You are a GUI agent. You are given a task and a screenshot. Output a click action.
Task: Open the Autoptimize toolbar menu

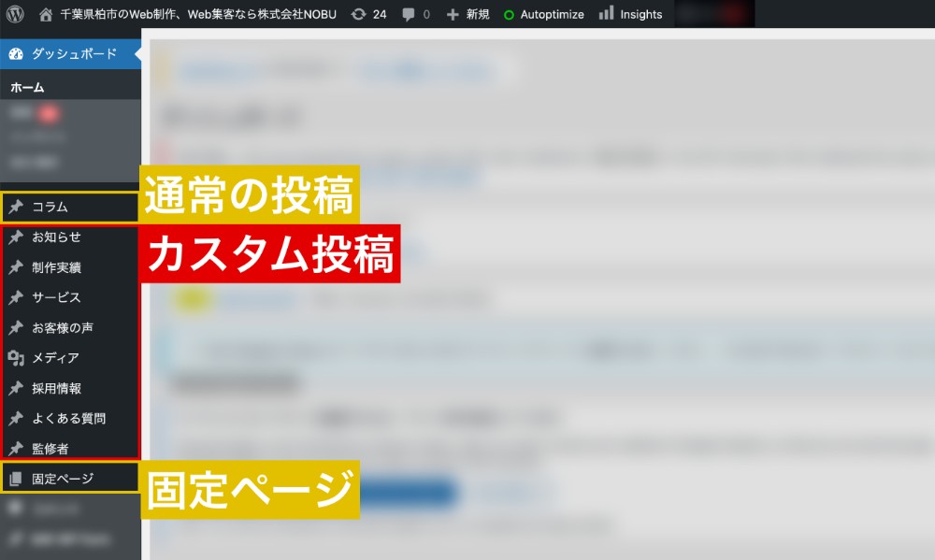[553, 14]
